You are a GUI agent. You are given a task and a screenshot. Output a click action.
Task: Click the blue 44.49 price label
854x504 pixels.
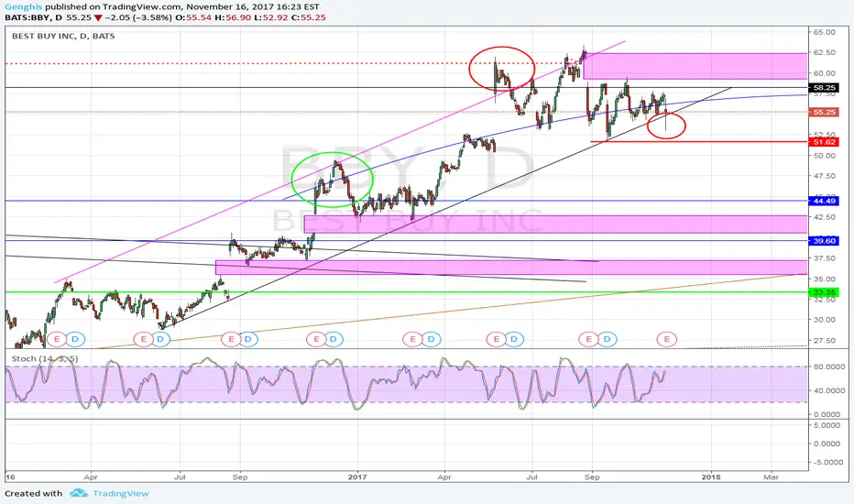[824, 201]
